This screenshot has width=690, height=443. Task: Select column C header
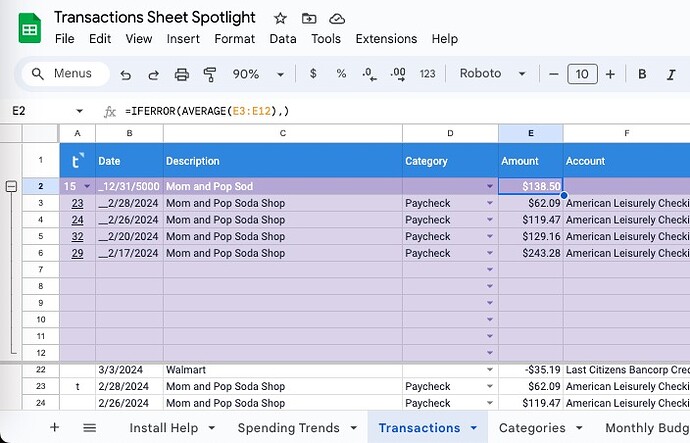tap(283, 133)
